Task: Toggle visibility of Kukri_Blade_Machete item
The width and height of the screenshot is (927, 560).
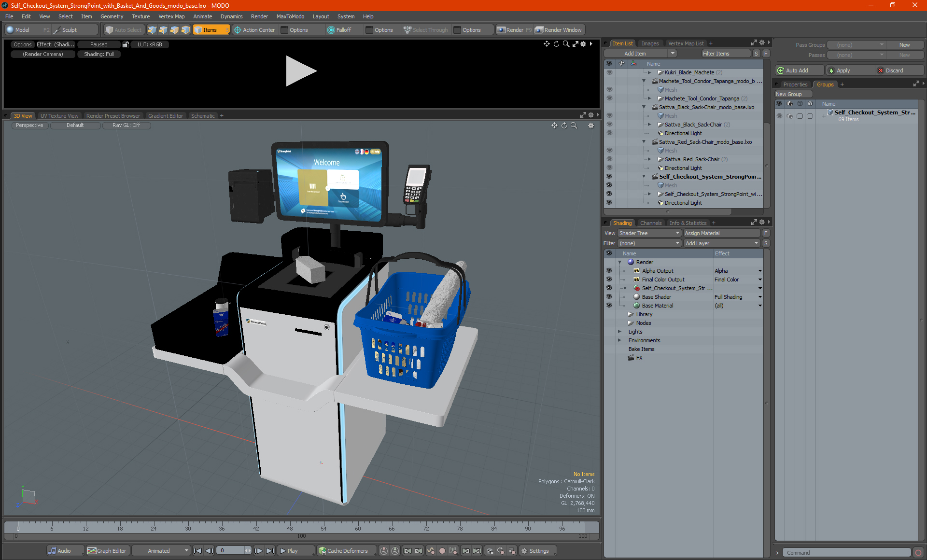Action: (609, 72)
